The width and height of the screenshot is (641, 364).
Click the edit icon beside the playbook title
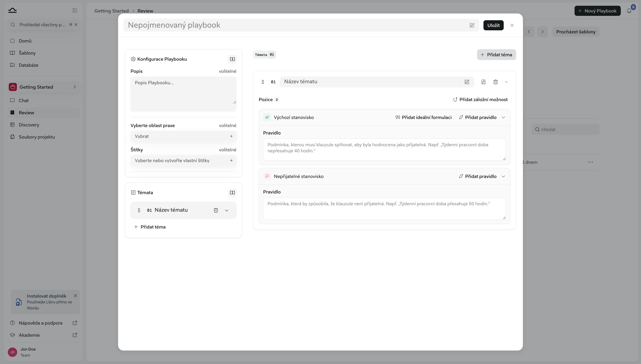(x=472, y=25)
